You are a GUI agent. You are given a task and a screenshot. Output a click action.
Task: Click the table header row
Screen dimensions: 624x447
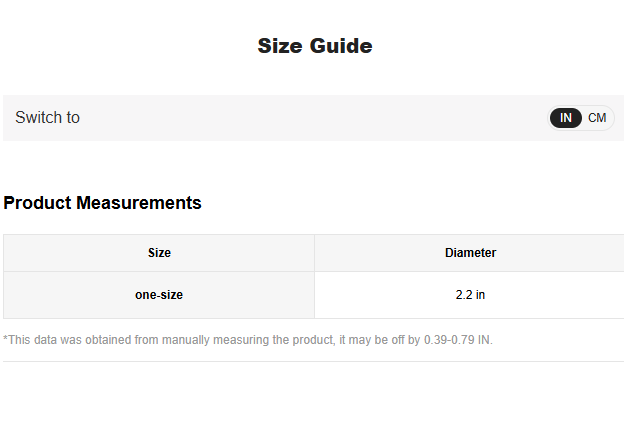[x=314, y=253]
